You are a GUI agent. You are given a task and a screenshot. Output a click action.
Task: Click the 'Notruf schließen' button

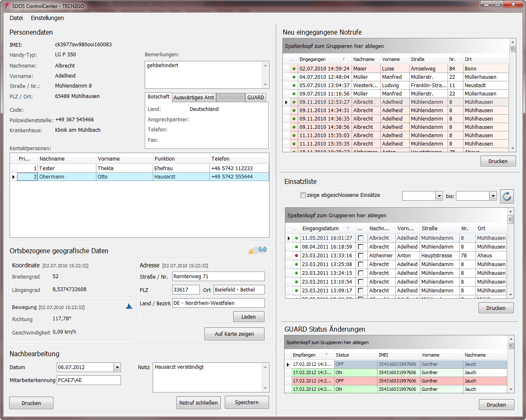[x=199, y=403]
